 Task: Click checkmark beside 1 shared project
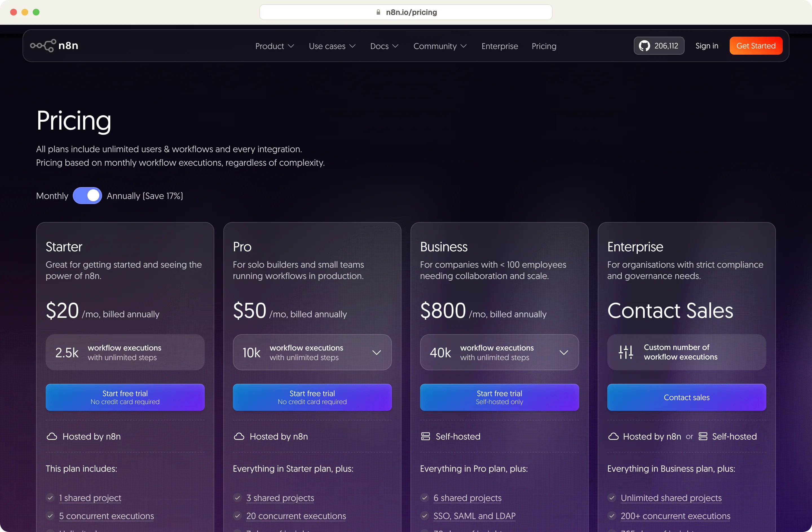click(x=50, y=498)
